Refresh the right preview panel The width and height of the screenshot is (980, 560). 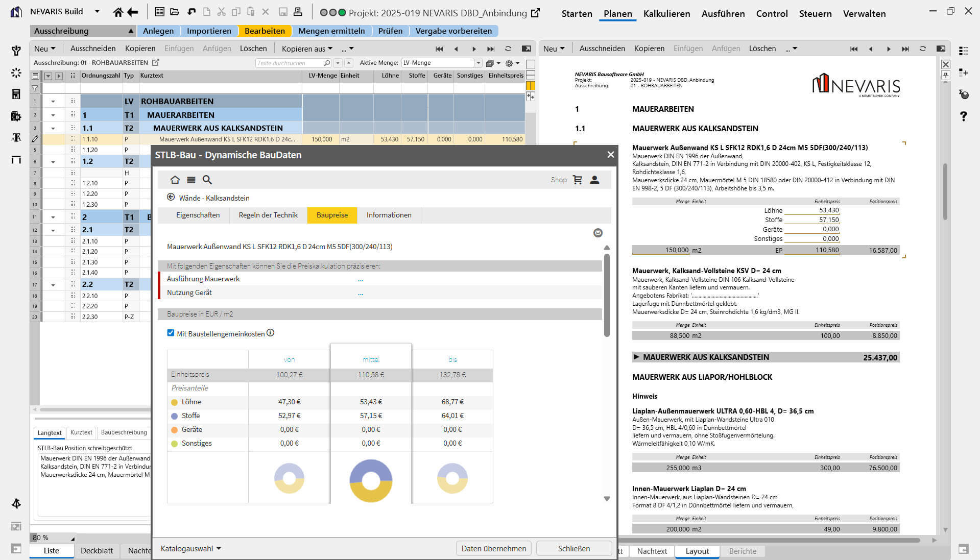pos(922,48)
